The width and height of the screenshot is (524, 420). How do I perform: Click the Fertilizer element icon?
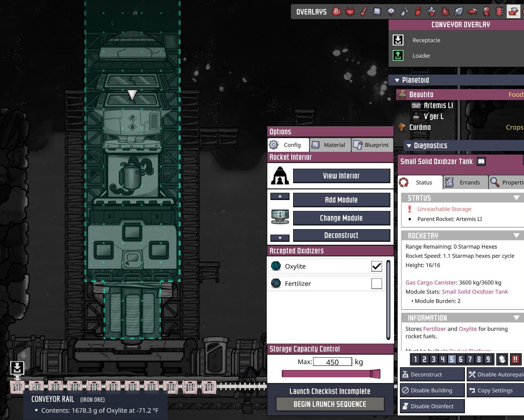point(276,283)
